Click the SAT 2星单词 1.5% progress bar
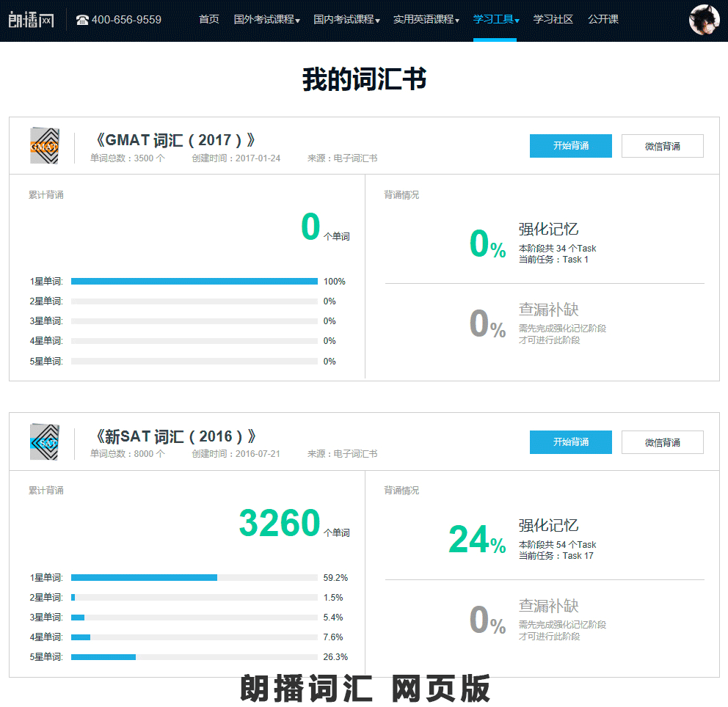This screenshot has width=728, height=707. (x=194, y=598)
